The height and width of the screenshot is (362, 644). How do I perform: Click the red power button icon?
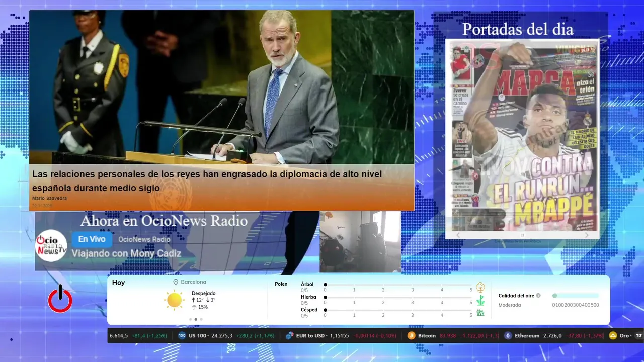[x=60, y=299]
